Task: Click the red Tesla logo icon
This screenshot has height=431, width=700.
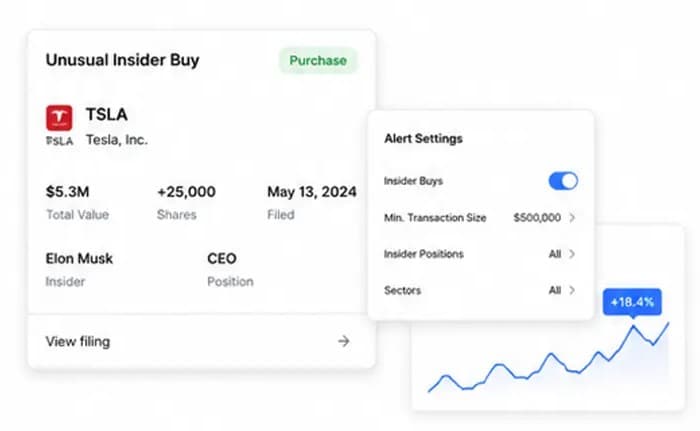Action: tap(59, 118)
